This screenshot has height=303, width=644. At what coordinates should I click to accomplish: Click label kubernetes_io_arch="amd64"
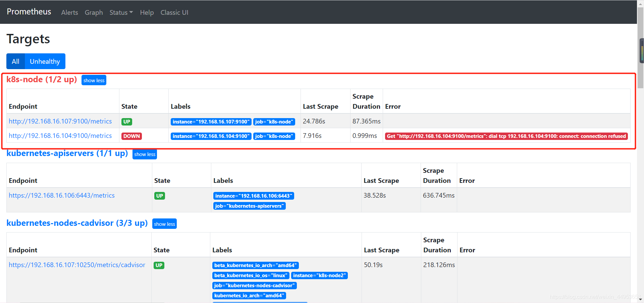click(249, 296)
